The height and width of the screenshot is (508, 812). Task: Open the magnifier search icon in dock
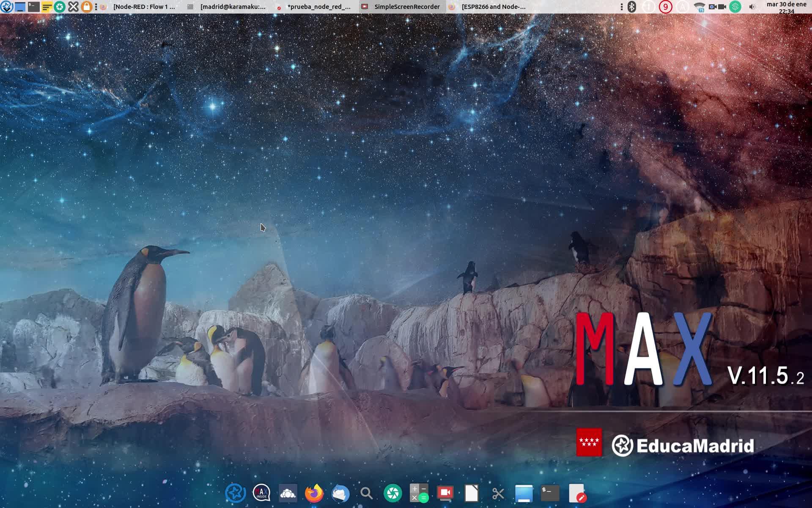tap(366, 493)
